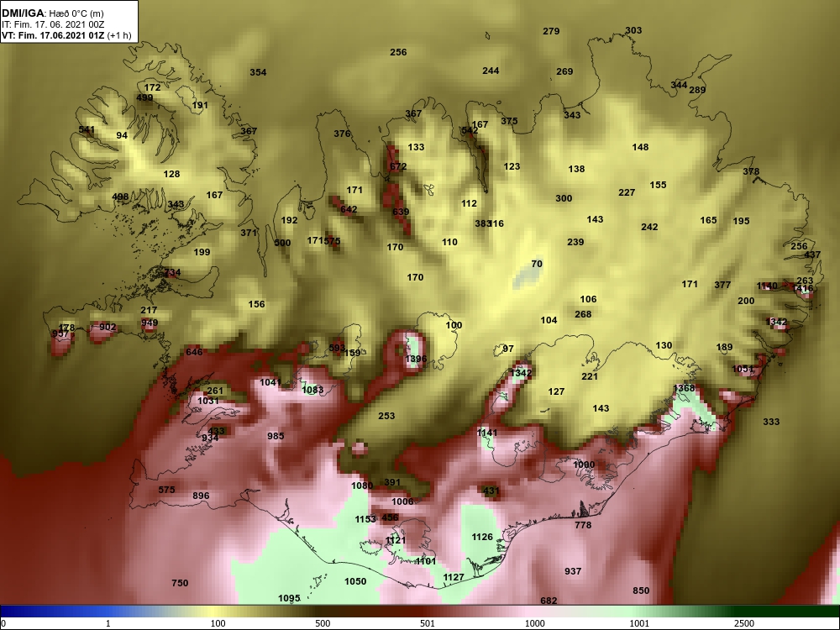
Task: Click the map value 94
Action: pos(122,135)
